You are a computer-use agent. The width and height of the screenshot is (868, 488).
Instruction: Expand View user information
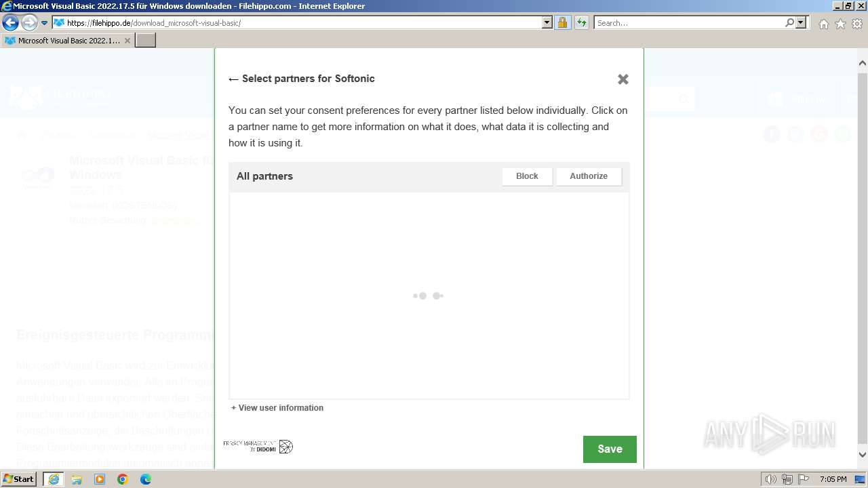tap(277, 408)
